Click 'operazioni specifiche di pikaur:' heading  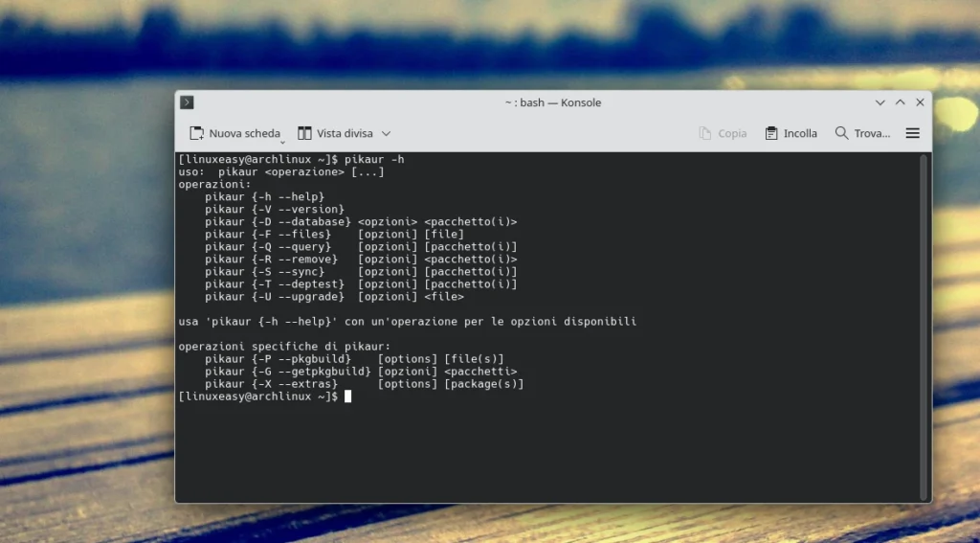pos(284,346)
